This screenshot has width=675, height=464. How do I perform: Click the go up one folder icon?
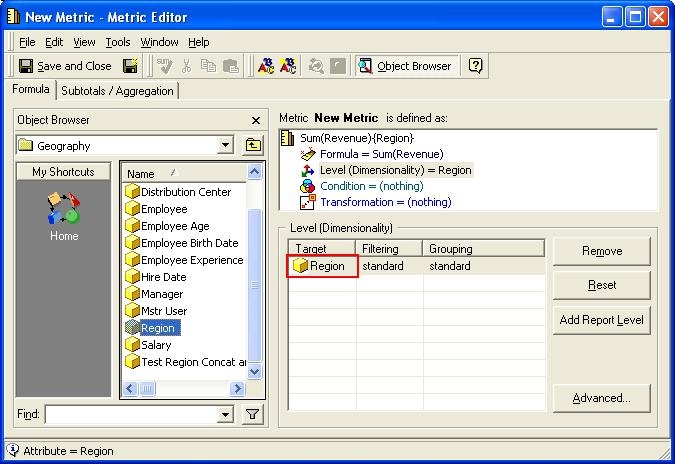coord(253,145)
